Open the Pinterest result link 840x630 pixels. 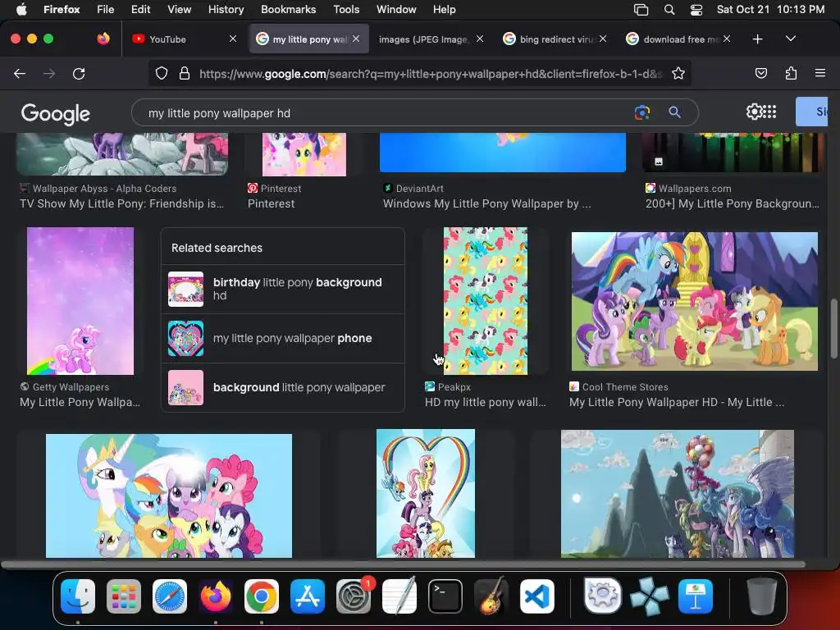271,203
